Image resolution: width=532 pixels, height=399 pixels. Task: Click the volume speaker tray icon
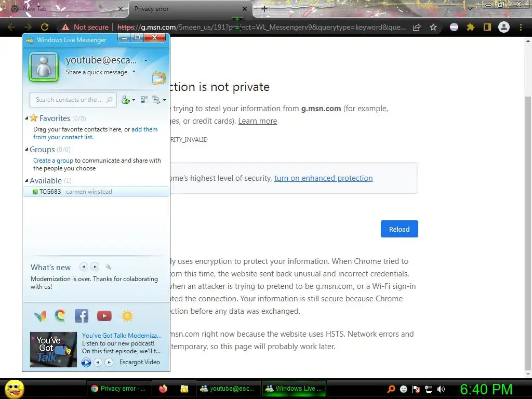[441, 389]
